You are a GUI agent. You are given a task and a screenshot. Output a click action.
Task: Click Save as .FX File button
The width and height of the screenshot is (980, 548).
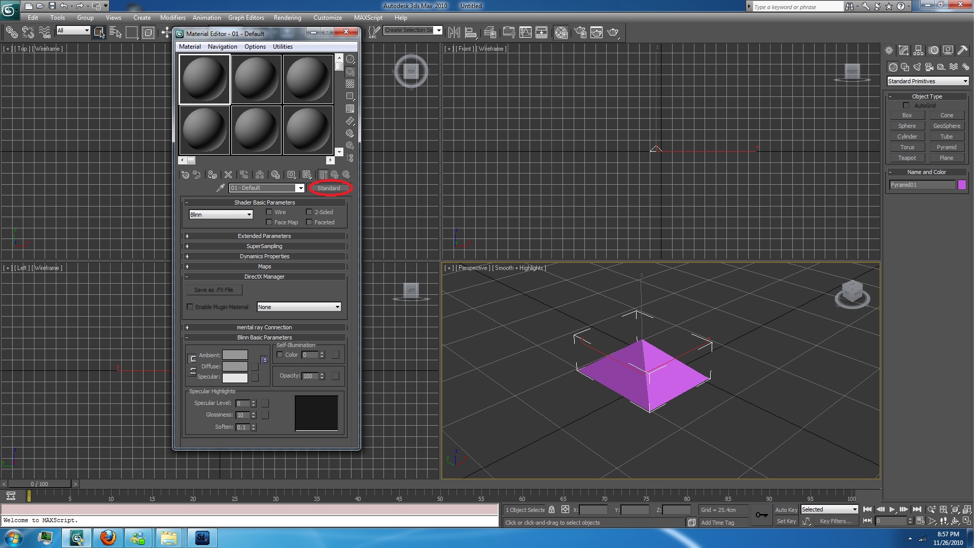(214, 290)
